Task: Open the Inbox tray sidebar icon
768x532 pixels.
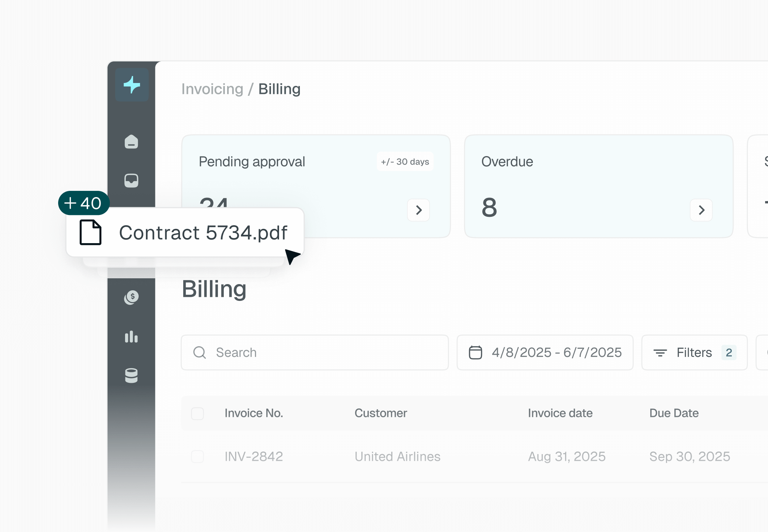Action: (131, 181)
